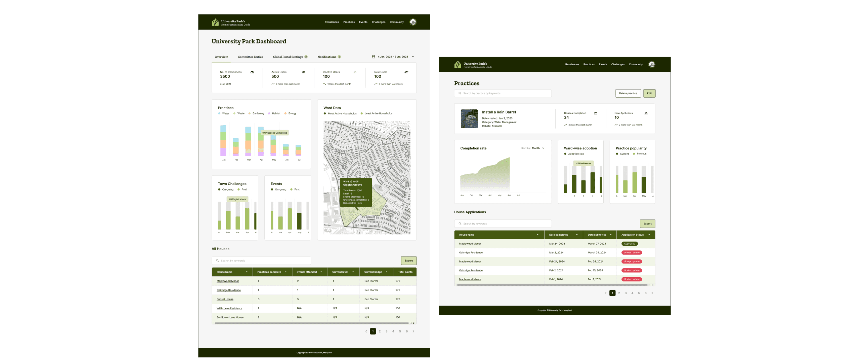Click the Water legend color dot

point(219,114)
